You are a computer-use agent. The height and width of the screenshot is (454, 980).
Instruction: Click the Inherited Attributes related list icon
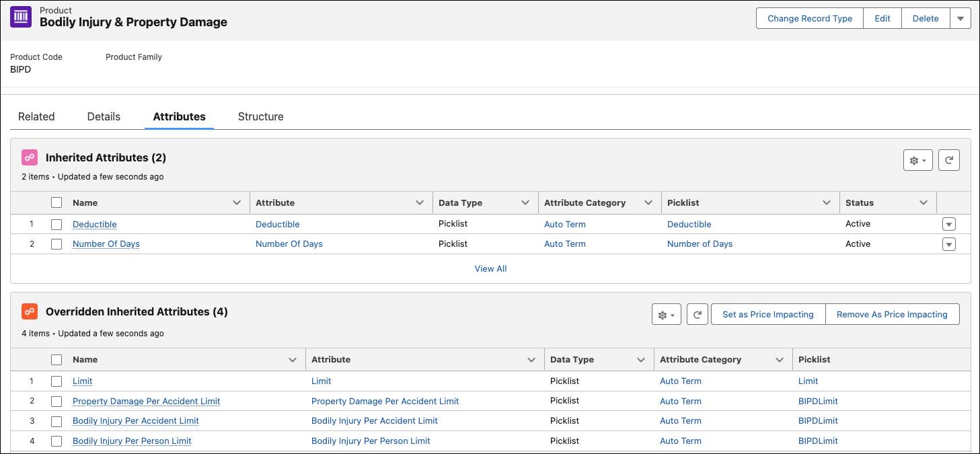tap(29, 157)
